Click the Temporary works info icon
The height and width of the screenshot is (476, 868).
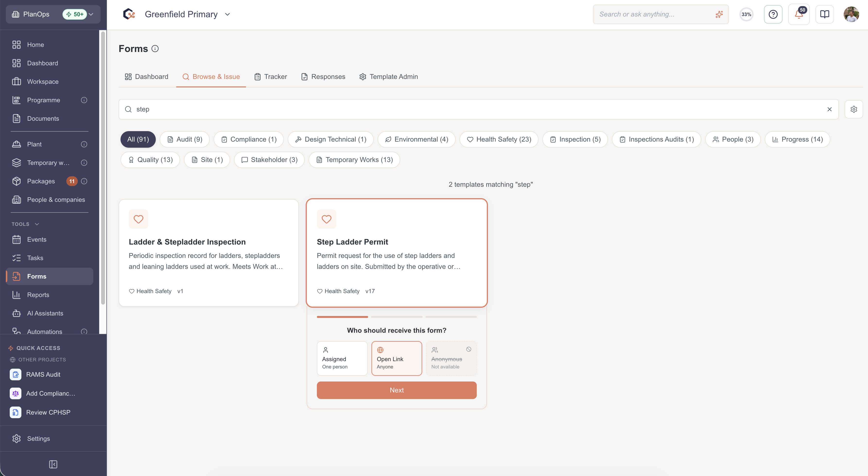pyautogui.click(x=84, y=163)
